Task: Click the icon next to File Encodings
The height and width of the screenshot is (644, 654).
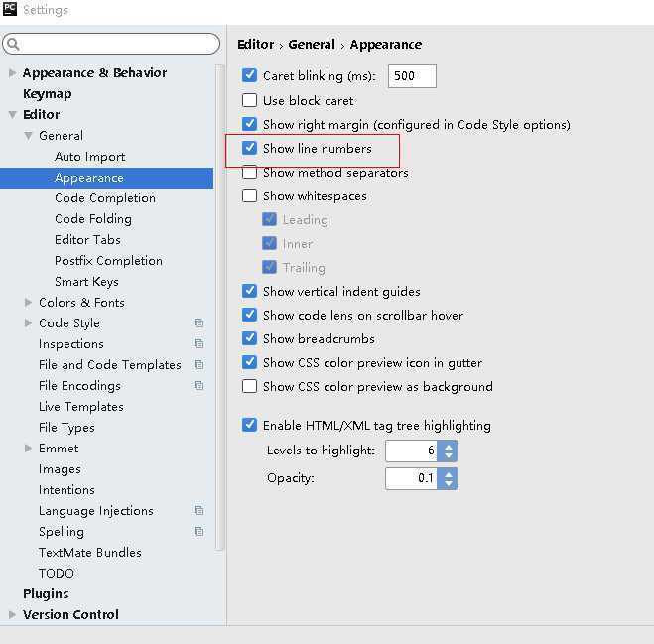Action: 198,385
